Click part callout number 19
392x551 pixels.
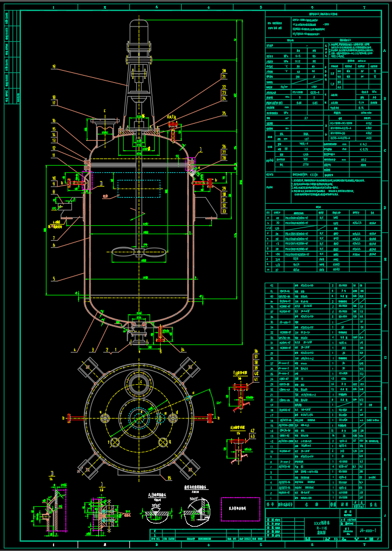coord(54,67)
